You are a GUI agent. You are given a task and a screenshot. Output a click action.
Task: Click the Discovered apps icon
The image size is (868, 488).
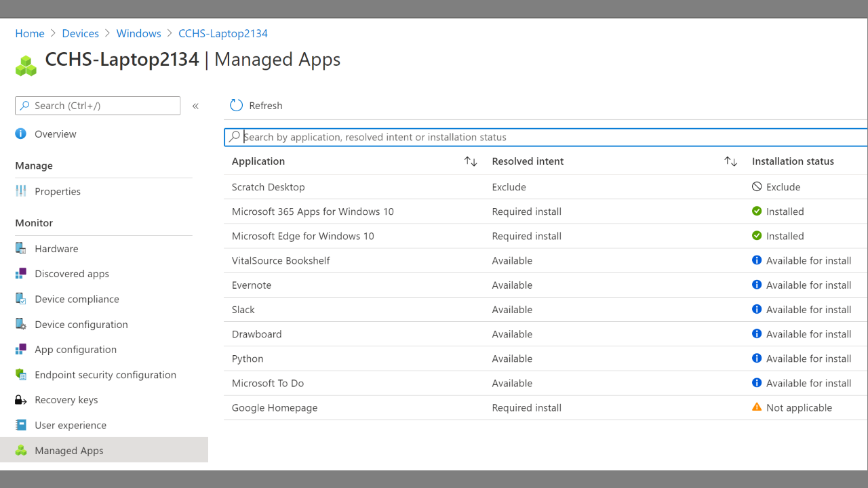pos(21,274)
